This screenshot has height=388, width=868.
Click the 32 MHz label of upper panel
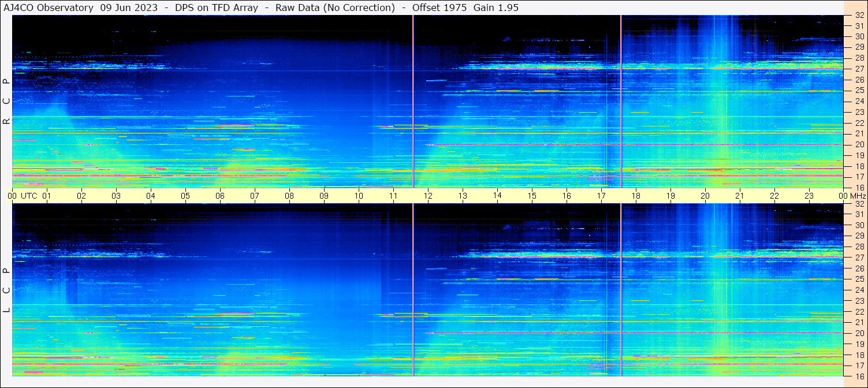point(859,16)
